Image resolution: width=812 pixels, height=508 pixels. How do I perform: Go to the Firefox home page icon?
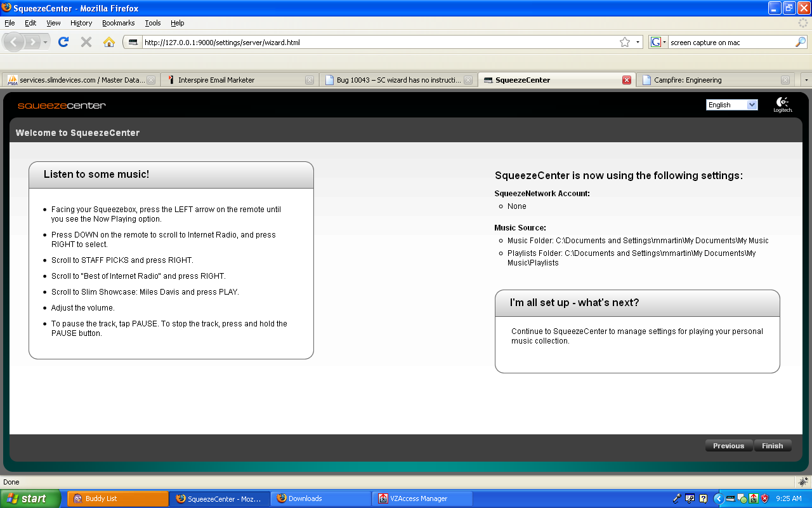109,42
